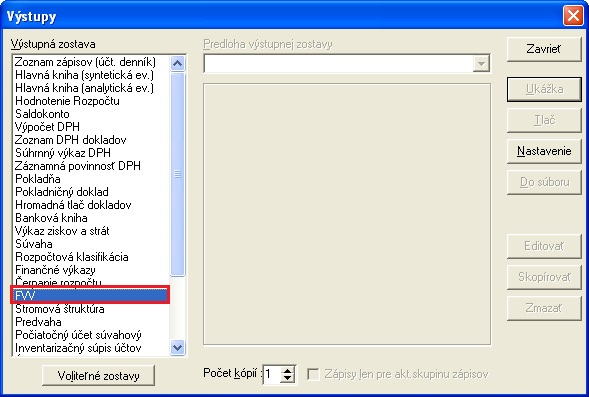Click the Počet kópií number field
The image size is (589, 397).
[x=272, y=374]
